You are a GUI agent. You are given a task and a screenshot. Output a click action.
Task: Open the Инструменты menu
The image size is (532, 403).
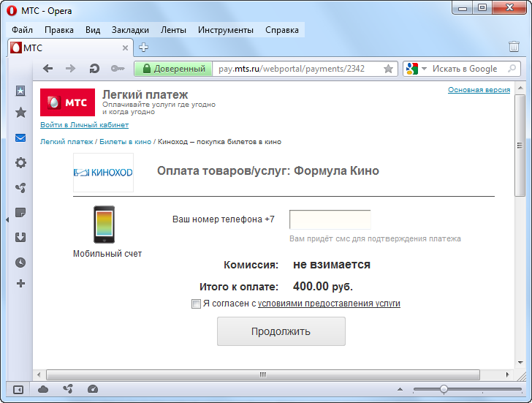coord(226,30)
